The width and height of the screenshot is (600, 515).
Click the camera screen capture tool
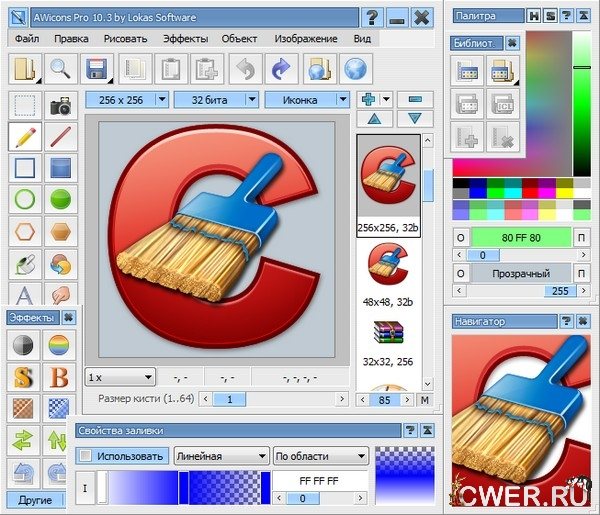63,105
